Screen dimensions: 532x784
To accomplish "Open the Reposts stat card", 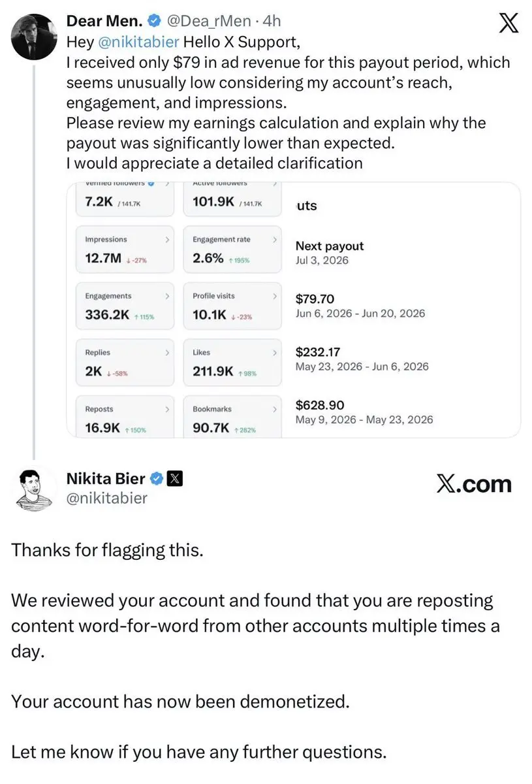I will pos(125,417).
